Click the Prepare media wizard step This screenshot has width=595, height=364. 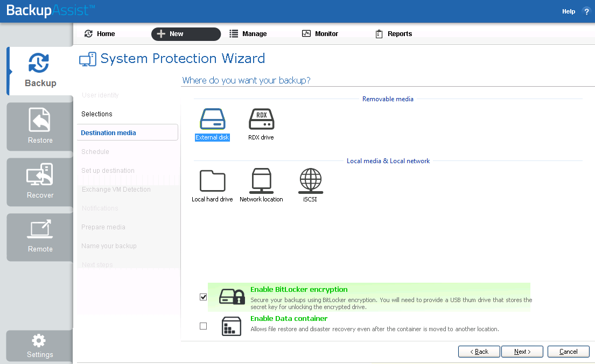click(x=103, y=227)
